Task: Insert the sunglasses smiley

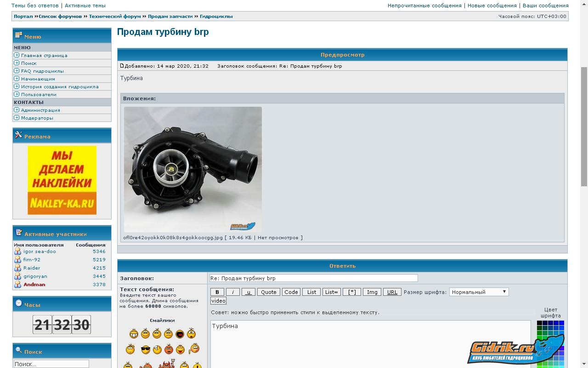Action: 145,350
